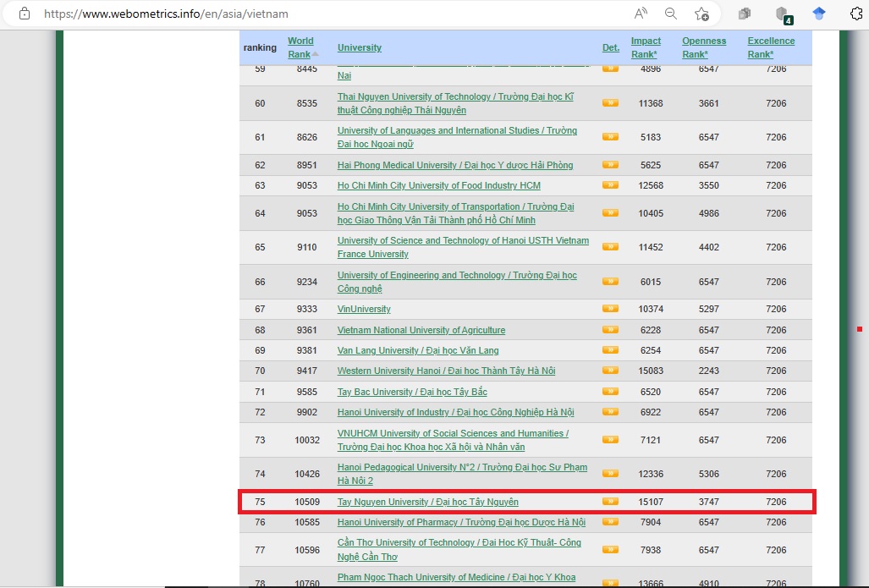Viewport: 869px width, 588px height.
Task: Open Thai Nguyen University of Technology link
Action: point(455,103)
